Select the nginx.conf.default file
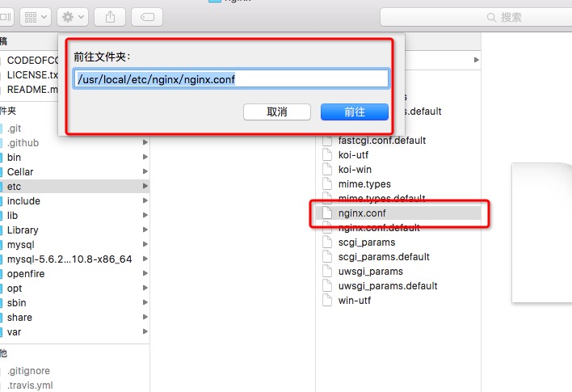The image size is (572, 392). pos(379,228)
